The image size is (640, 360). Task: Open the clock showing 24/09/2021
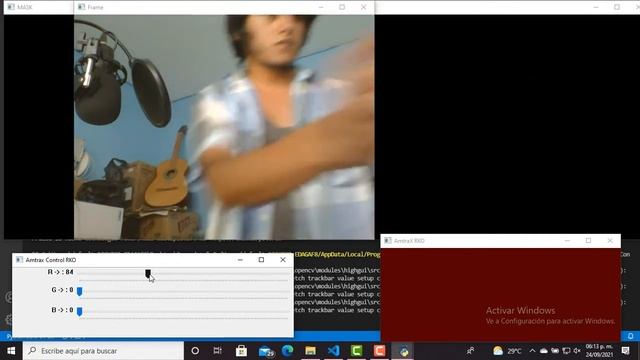point(599,351)
